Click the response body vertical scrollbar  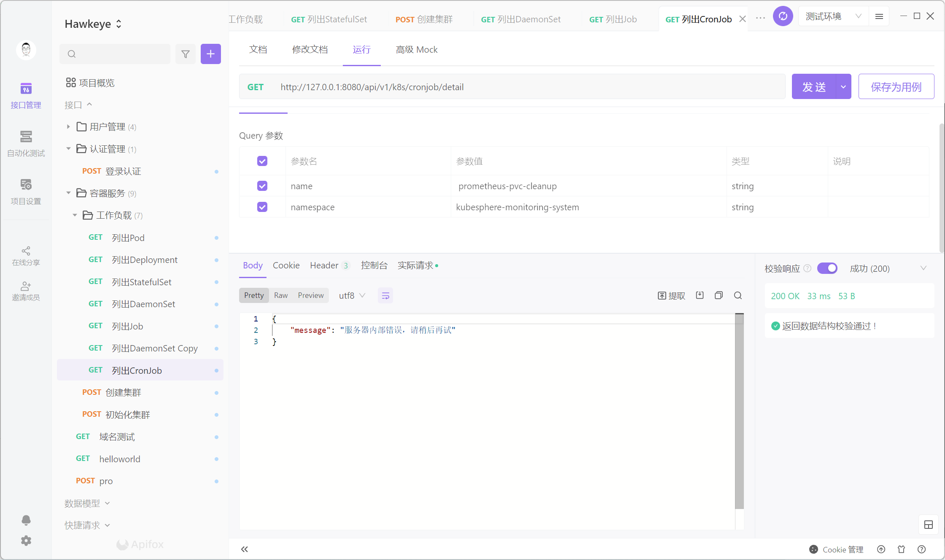point(739,411)
